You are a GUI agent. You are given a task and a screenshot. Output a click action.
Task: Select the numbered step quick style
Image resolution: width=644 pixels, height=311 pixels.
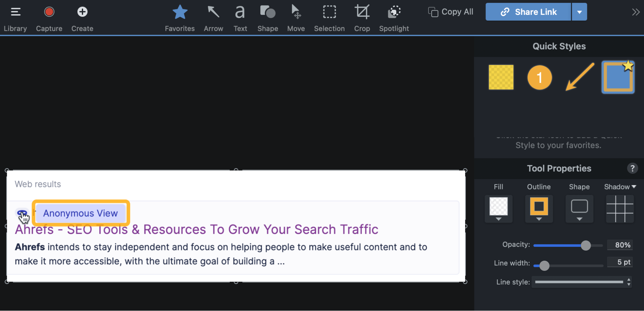point(540,77)
